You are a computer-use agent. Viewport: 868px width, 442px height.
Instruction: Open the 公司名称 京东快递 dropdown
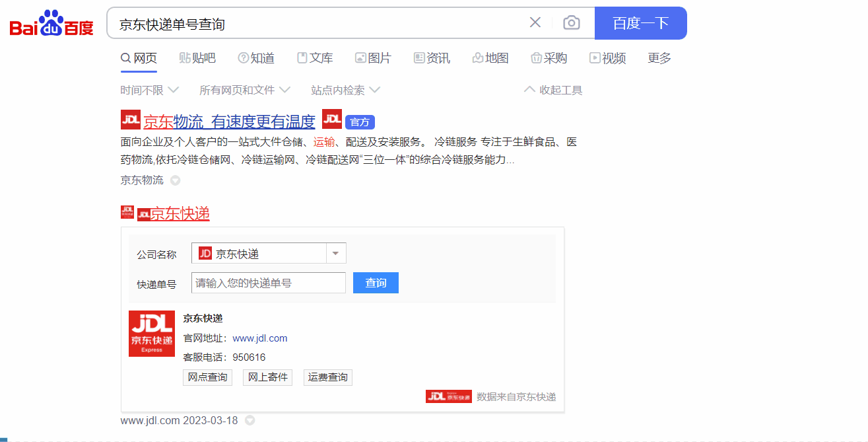269,254
